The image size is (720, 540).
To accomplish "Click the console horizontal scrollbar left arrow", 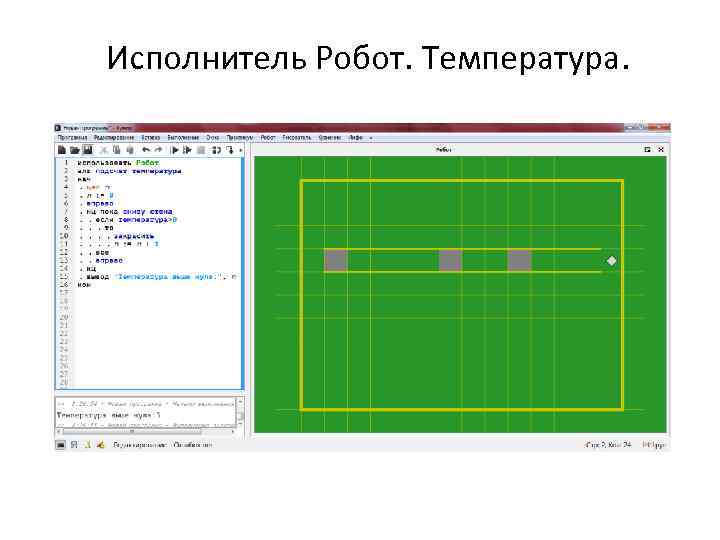I will coord(59,431).
